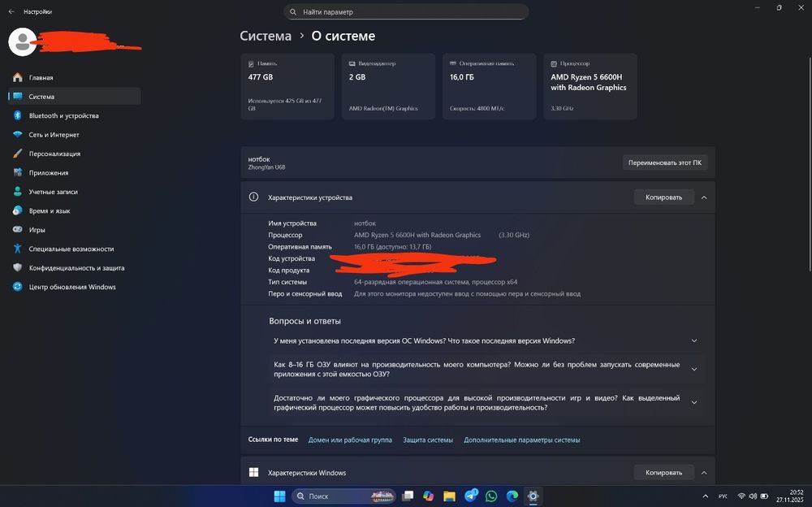Image resolution: width=812 pixels, height=507 pixels.
Task: Click the settings window vertical scrollbar
Action: pos(810,164)
